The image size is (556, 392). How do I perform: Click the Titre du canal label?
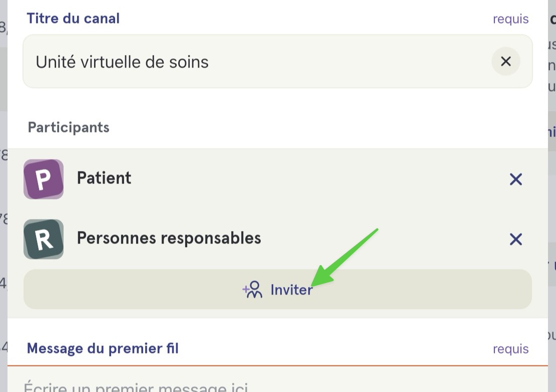[74, 18]
